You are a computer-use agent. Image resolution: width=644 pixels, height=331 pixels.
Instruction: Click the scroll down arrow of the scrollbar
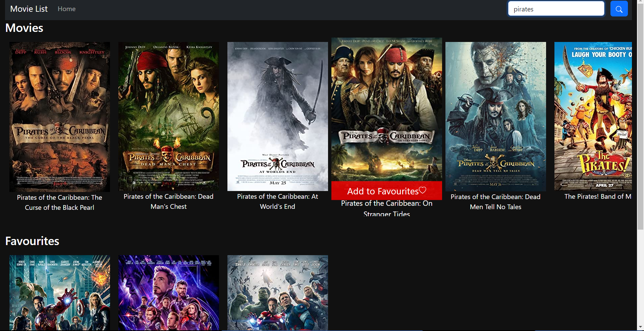[x=640, y=327]
